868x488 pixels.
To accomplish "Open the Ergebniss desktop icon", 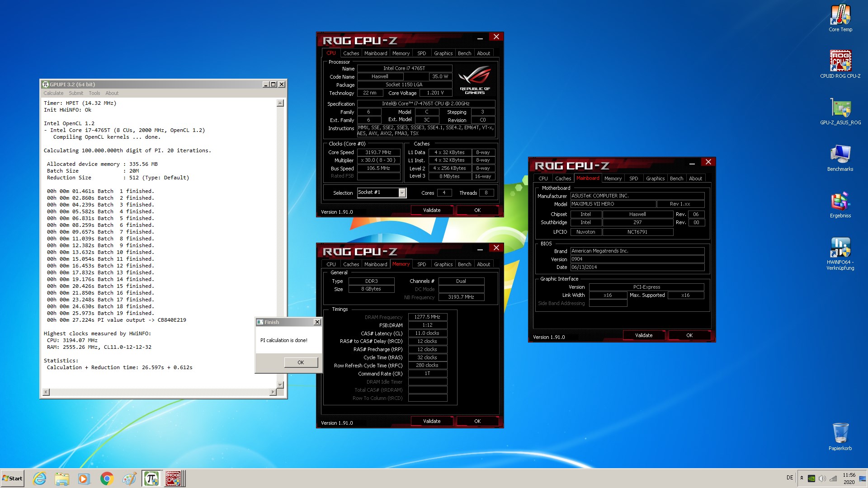I will 840,205.
